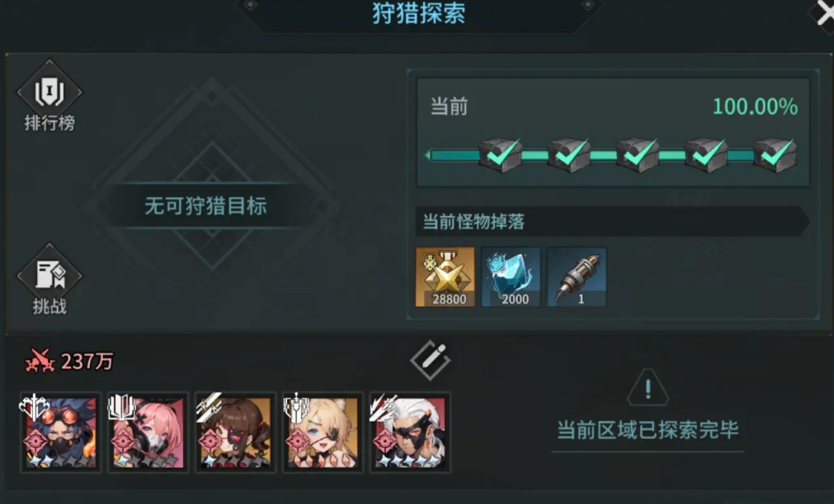Screen dimensions: 834x504
Task: Click the warning exclamation triangle icon
Action: click(648, 388)
